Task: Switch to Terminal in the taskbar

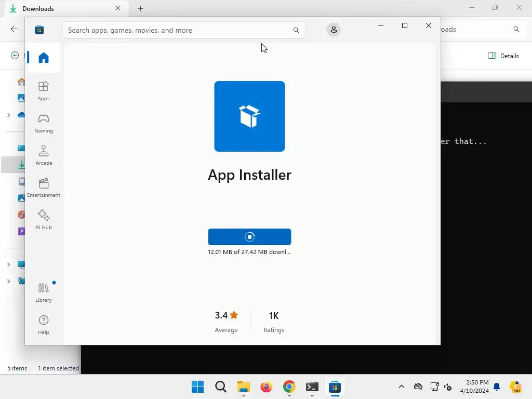Action: 312,387
